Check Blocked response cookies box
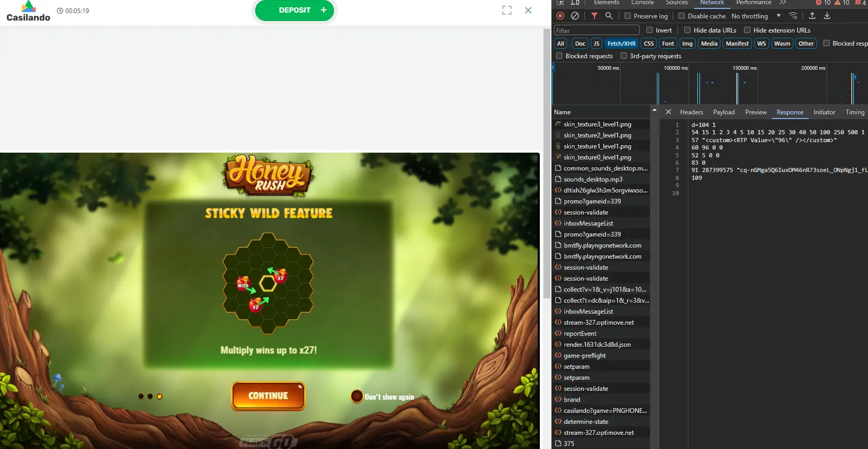The height and width of the screenshot is (449, 868). 827,43
